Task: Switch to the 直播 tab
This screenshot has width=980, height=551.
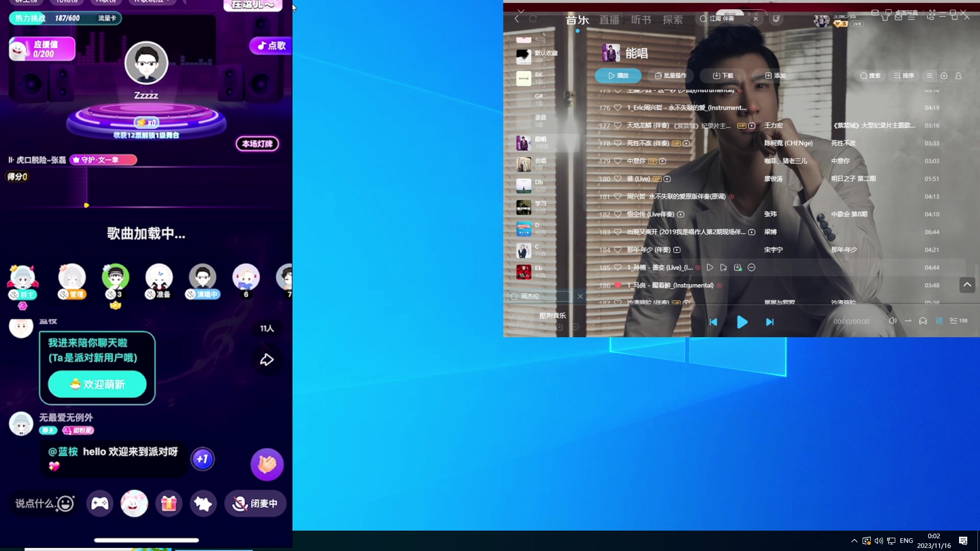Action: (609, 20)
